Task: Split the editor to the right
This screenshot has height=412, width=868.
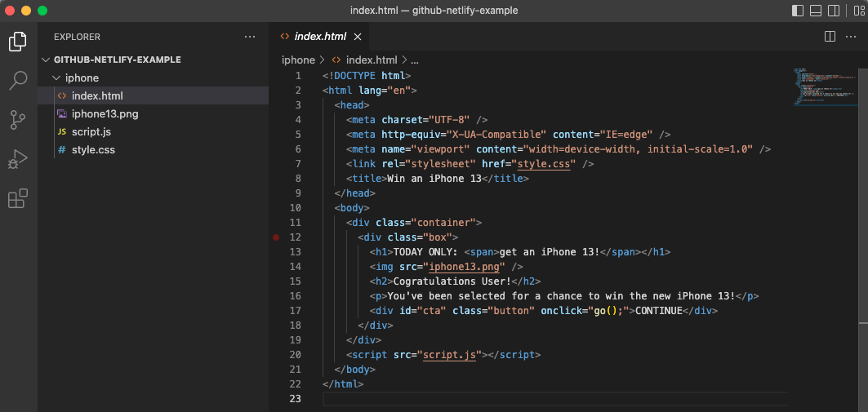Action: pyautogui.click(x=830, y=37)
